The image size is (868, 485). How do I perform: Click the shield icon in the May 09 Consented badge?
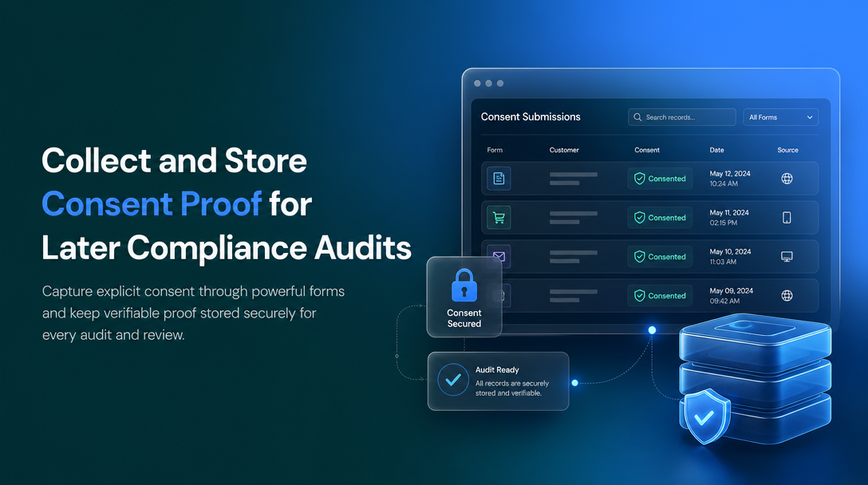tap(639, 296)
